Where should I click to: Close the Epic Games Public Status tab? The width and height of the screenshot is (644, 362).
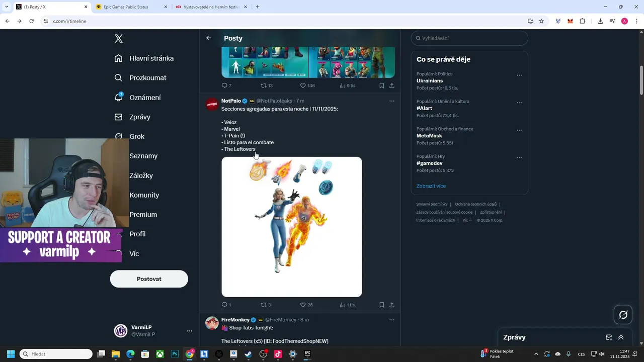[x=166, y=7]
